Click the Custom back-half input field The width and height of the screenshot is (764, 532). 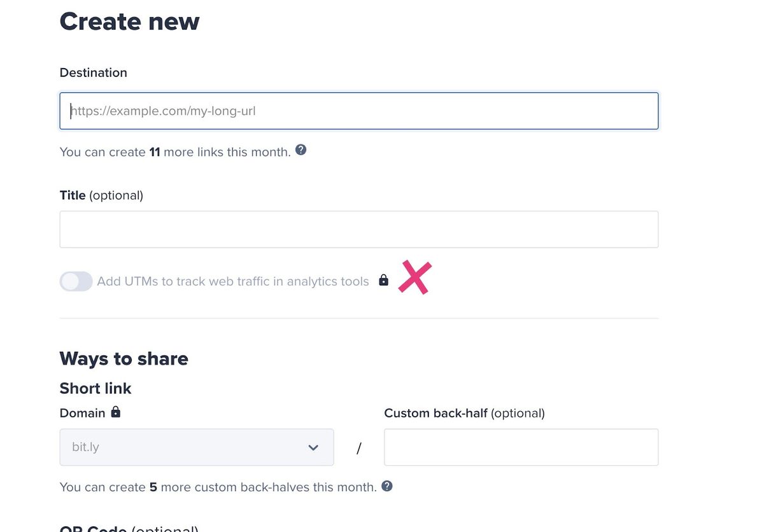[x=521, y=447]
